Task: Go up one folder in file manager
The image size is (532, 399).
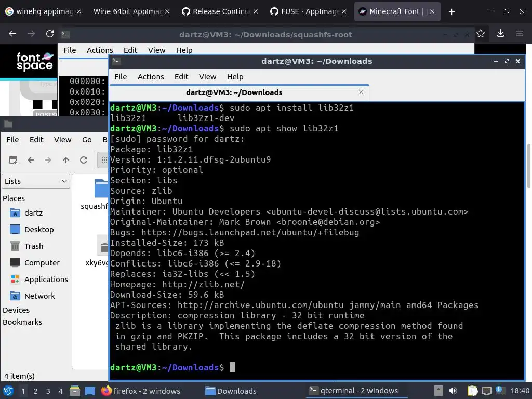Action: tap(66, 160)
